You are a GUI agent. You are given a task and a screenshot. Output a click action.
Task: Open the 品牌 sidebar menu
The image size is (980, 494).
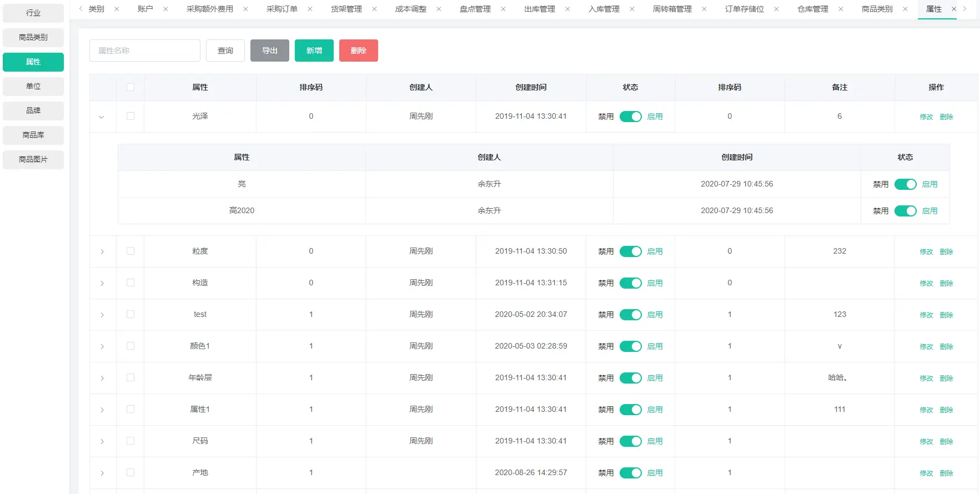pyautogui.click(x=33, y=110)
